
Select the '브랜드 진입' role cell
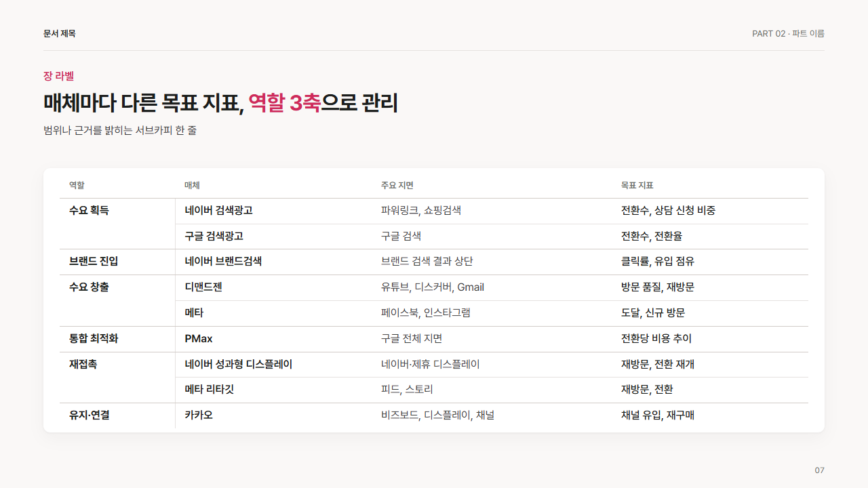click(94, 261)
